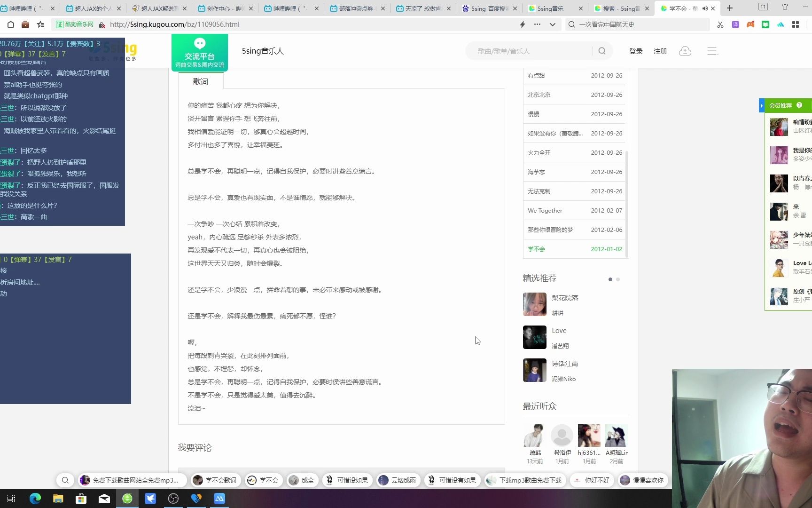The height and width of the screenshot is (508, 812).
Task: Open Microsoft Store from the taskbar
Action: tap(81, 499)
